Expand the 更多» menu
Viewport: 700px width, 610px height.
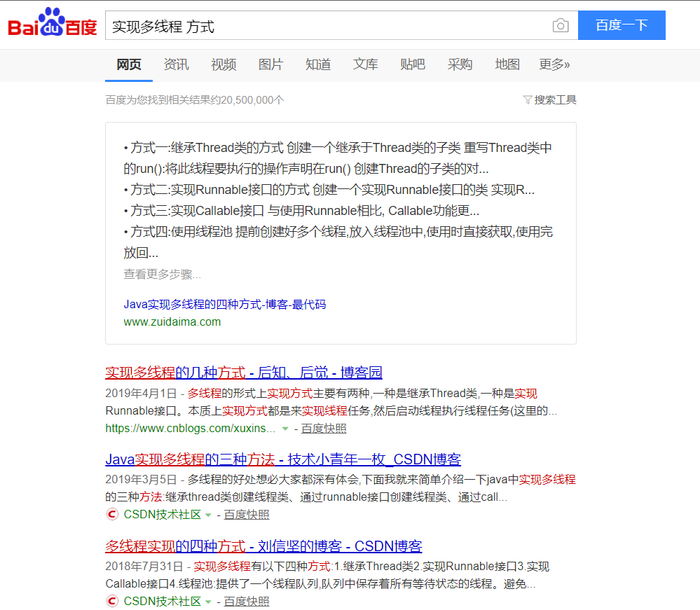[554, 64]
